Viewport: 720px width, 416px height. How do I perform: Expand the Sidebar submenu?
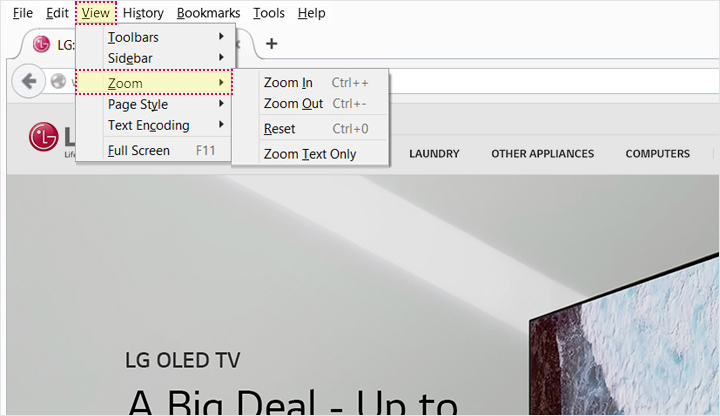coord(155,58)
